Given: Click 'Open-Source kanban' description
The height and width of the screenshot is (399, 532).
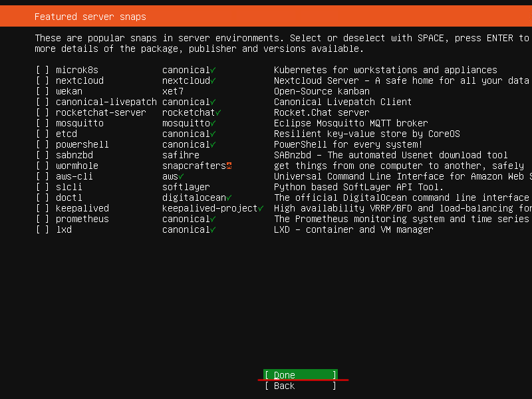Looking at the screenshot, I should point(322,91).
